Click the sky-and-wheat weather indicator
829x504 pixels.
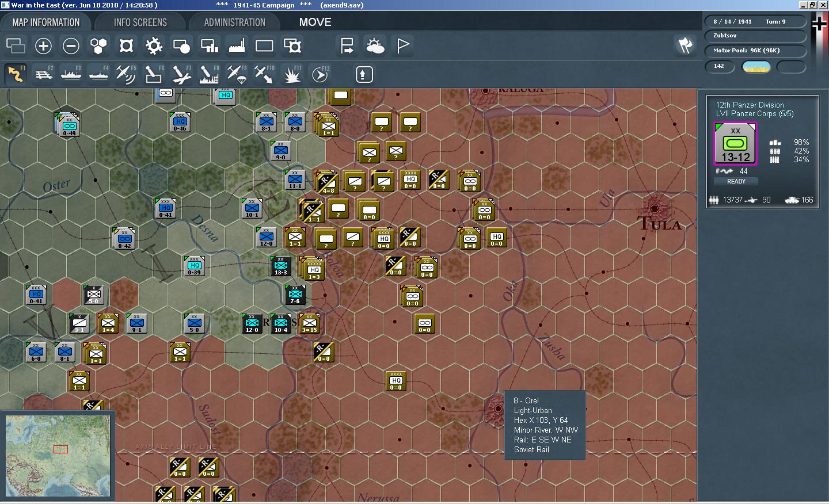756,67
